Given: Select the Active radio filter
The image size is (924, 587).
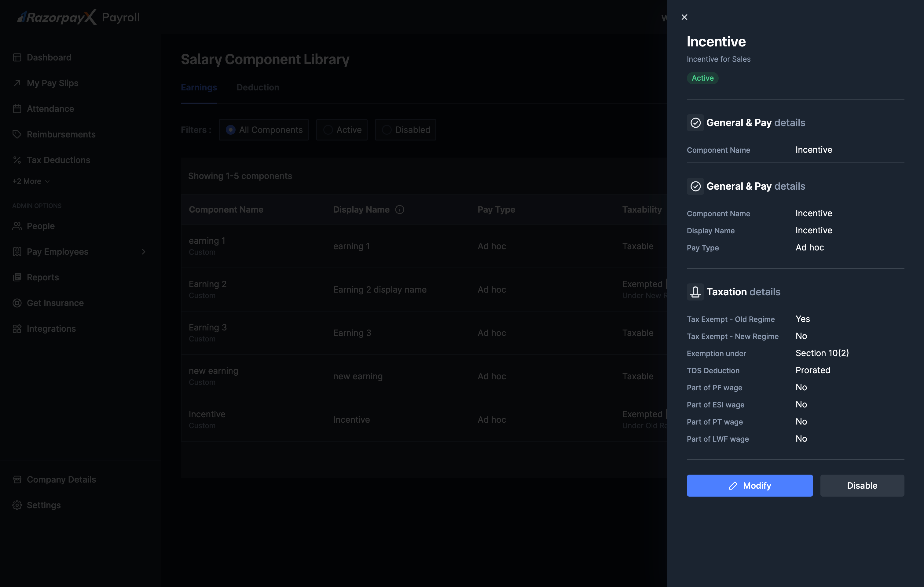Looking at the screenshot, I should tap(328, 130).
